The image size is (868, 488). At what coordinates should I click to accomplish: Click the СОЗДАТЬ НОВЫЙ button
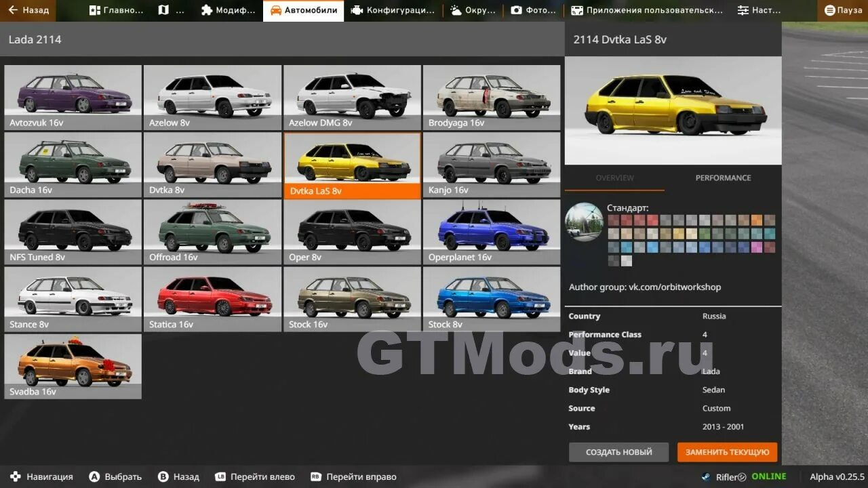click(618, 452)
